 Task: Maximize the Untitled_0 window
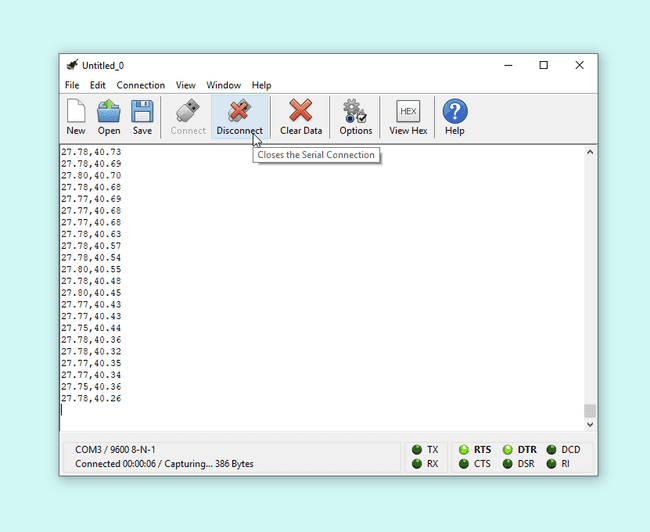click(x=543, y=65)
